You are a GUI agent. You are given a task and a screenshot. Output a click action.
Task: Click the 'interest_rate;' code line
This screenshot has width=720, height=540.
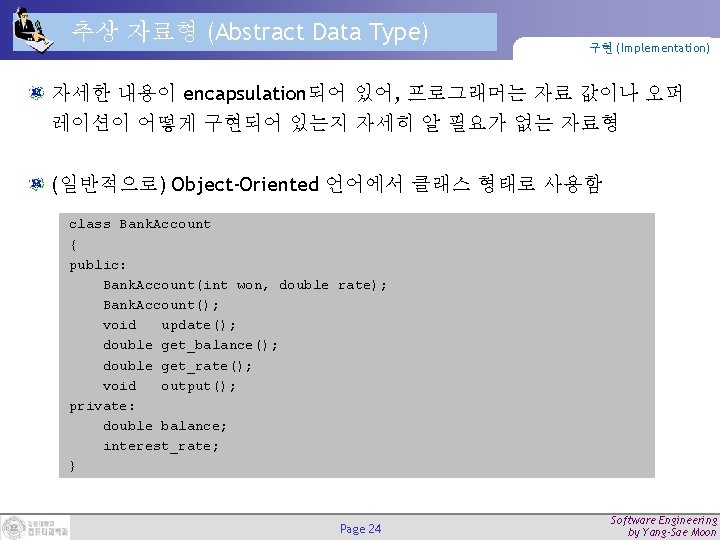tap(161, 446)
